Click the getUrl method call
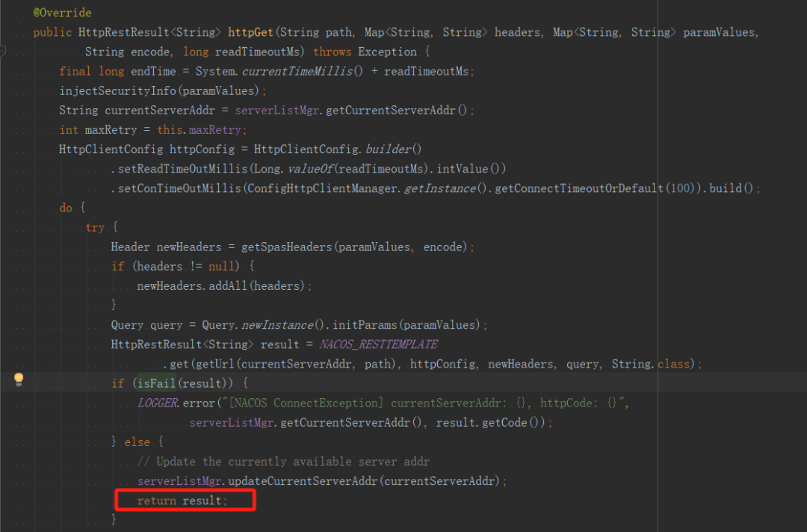807x532 pixels. (214, 365)
